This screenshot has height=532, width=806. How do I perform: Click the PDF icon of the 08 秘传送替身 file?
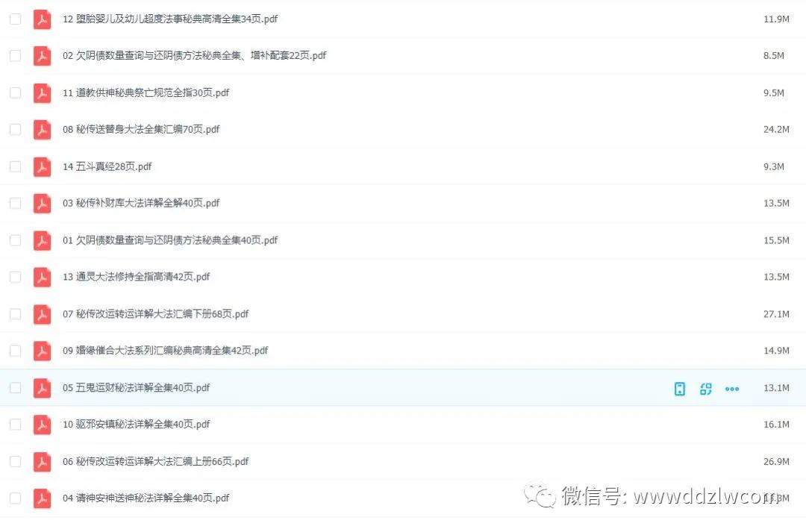42,130
